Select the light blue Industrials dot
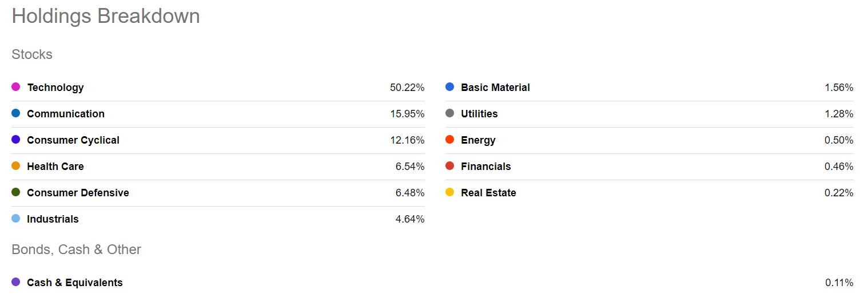The height and width of the screenshot is (301, 868). coord(16,219)
